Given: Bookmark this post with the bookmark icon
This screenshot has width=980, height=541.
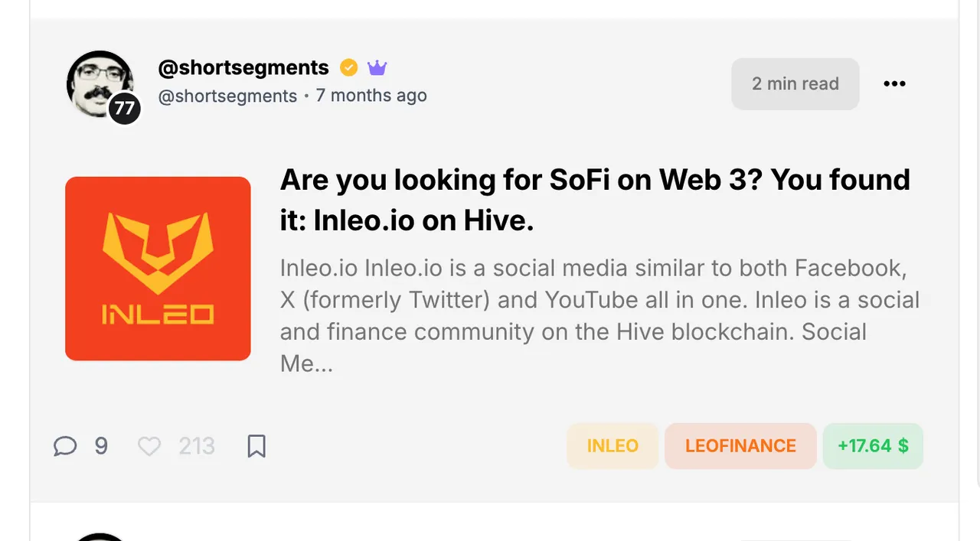Looking at the screenshot, I should (x=256, y=446).
